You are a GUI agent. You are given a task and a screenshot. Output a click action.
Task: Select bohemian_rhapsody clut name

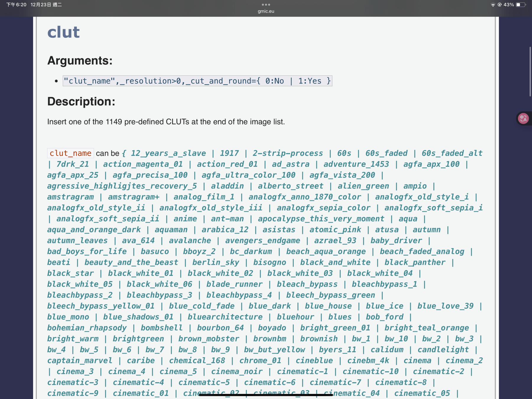click(87, 328)
